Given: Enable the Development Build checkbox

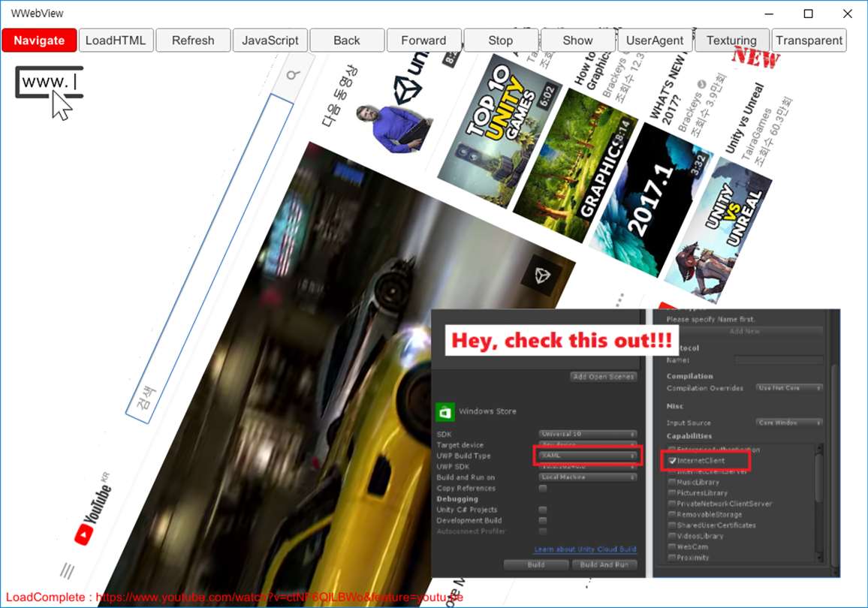Looking at the screenshot, I should pyautogui.click(x=542, y=521).
